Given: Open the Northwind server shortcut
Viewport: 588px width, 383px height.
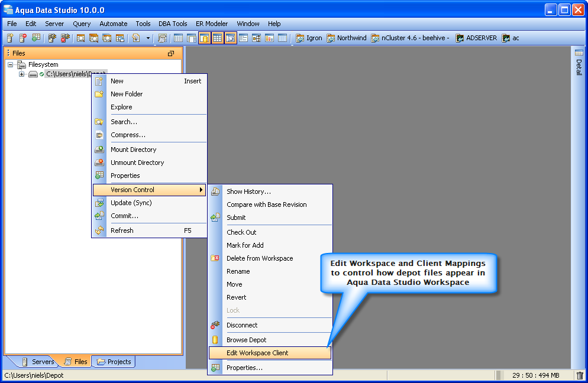Looking at the screenshot, I should coord(347,38).
